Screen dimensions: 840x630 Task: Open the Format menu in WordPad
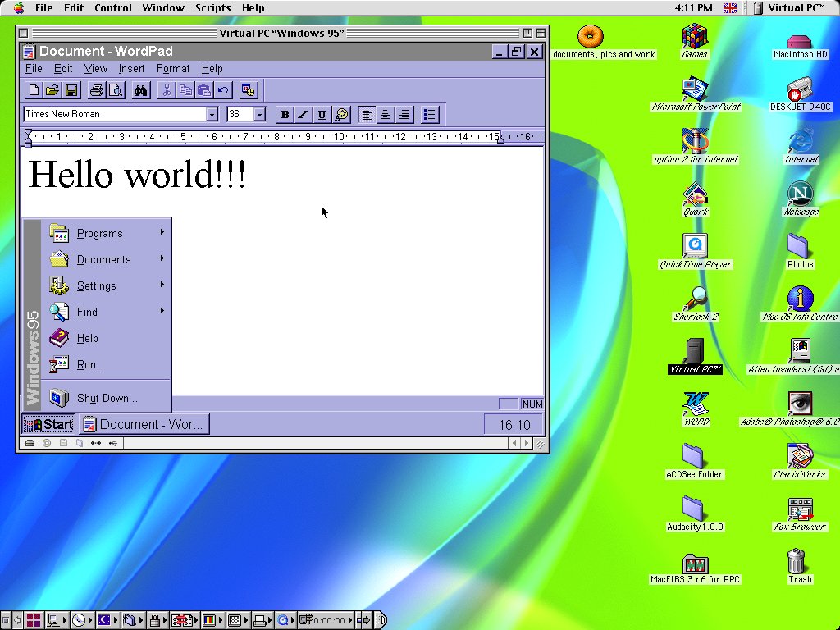point(172,68)
